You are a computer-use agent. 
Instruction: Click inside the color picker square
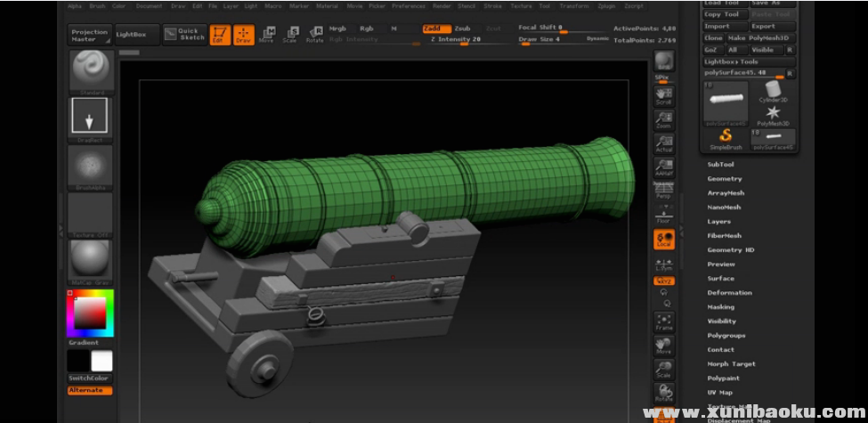click(89, 313)
